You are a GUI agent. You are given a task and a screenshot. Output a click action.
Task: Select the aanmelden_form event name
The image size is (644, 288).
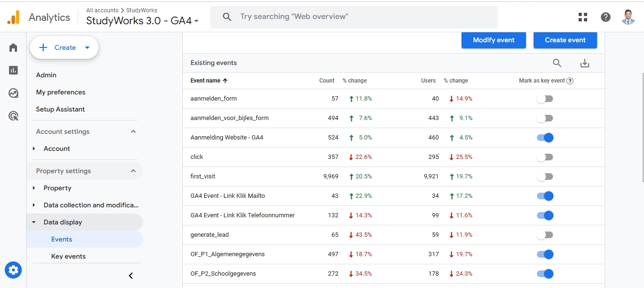(x=214, y=99)
